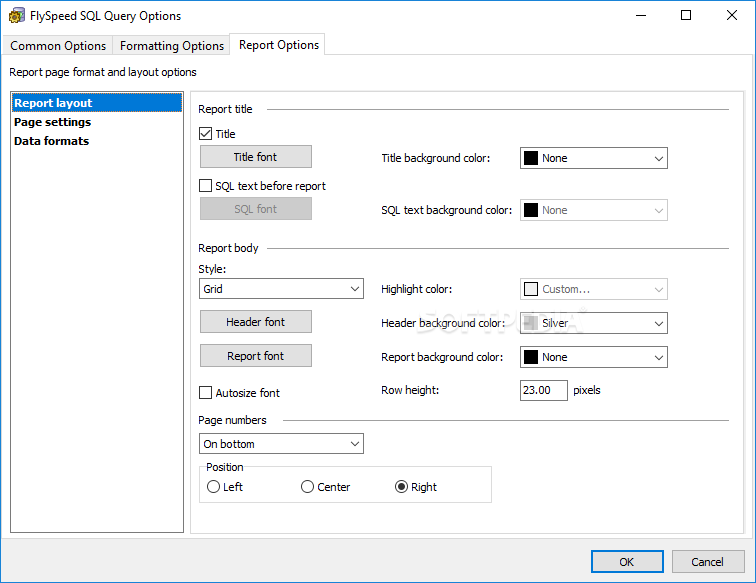Choose Center page number position
Viewport: 756px width, 583px height.
point(308,487)
